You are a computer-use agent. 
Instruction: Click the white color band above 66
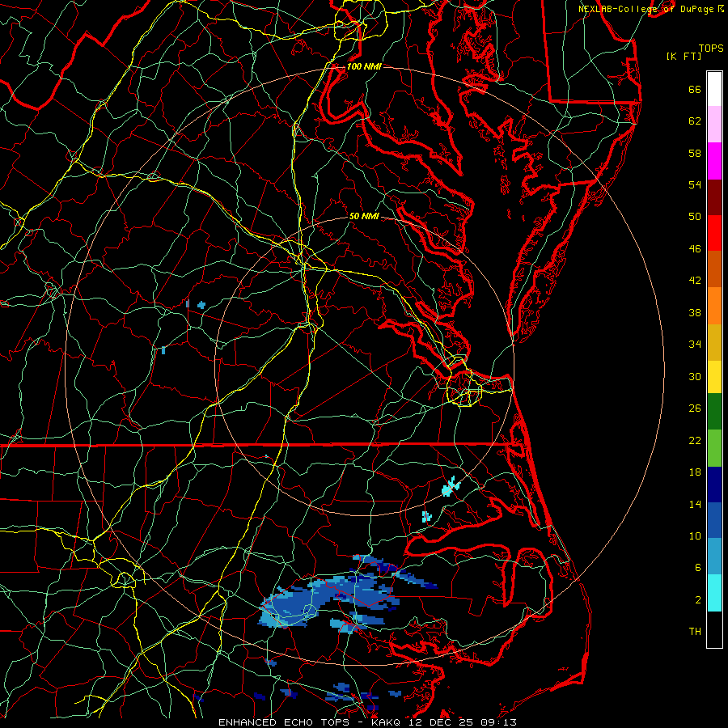[x=714, y=89]
